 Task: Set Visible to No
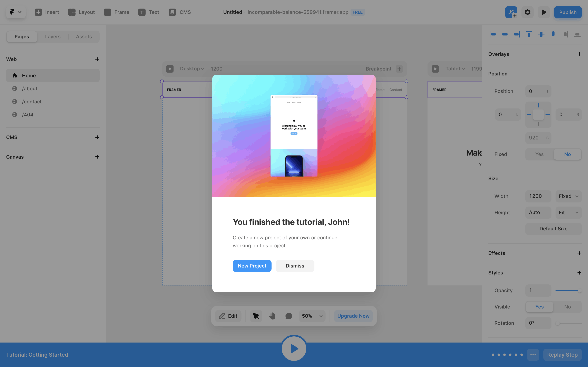point(567,307)
